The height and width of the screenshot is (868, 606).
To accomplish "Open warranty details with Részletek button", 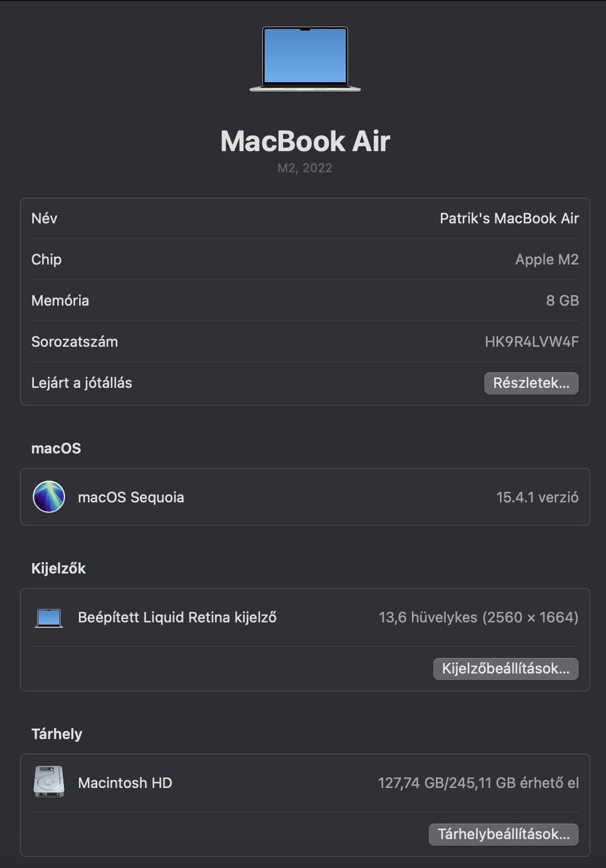I will 531,383.
